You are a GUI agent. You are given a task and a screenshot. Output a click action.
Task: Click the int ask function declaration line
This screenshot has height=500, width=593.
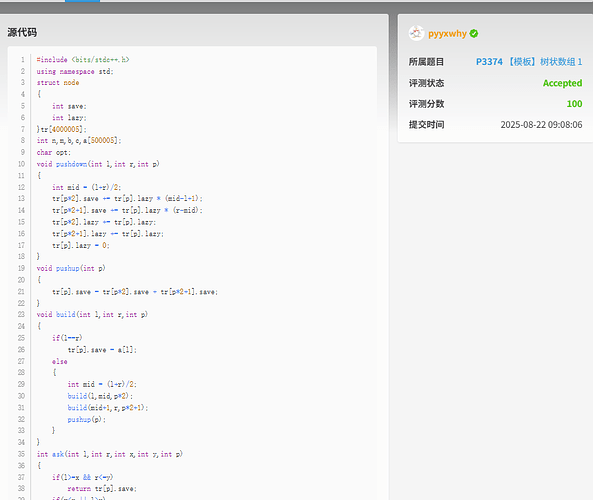[109, 454]
